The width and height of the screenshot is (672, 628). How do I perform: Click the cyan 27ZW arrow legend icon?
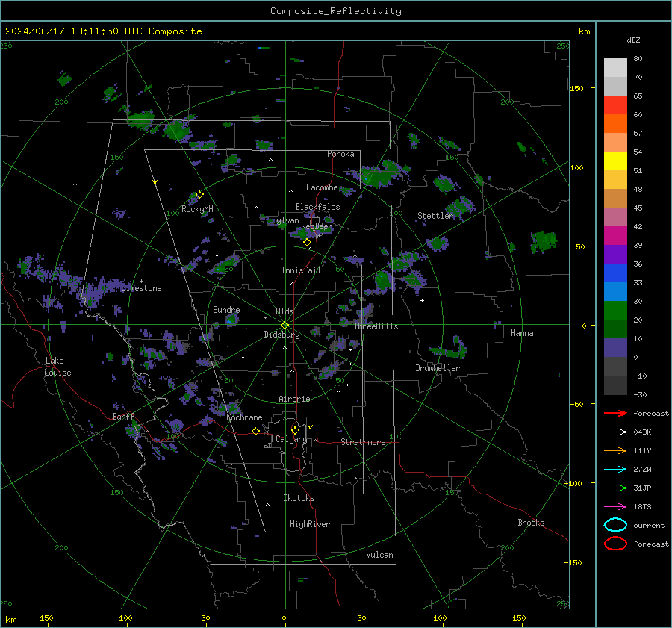[x=615, y=470]
